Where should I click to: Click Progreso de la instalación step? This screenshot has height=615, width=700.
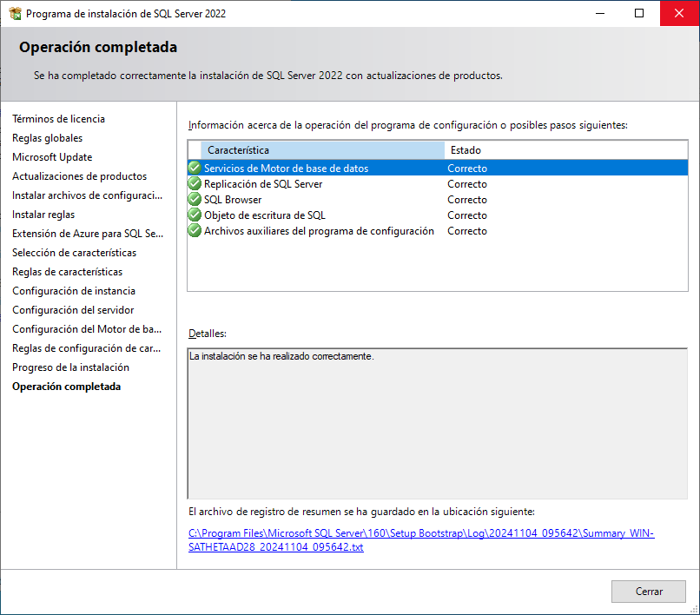pyautogui.click(x=70, y=367)
